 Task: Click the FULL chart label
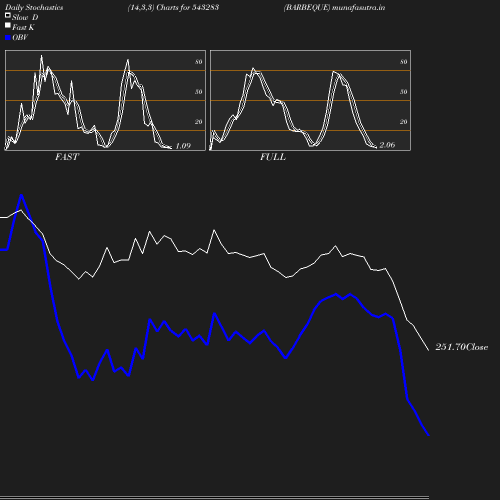(x=273, y=157)
